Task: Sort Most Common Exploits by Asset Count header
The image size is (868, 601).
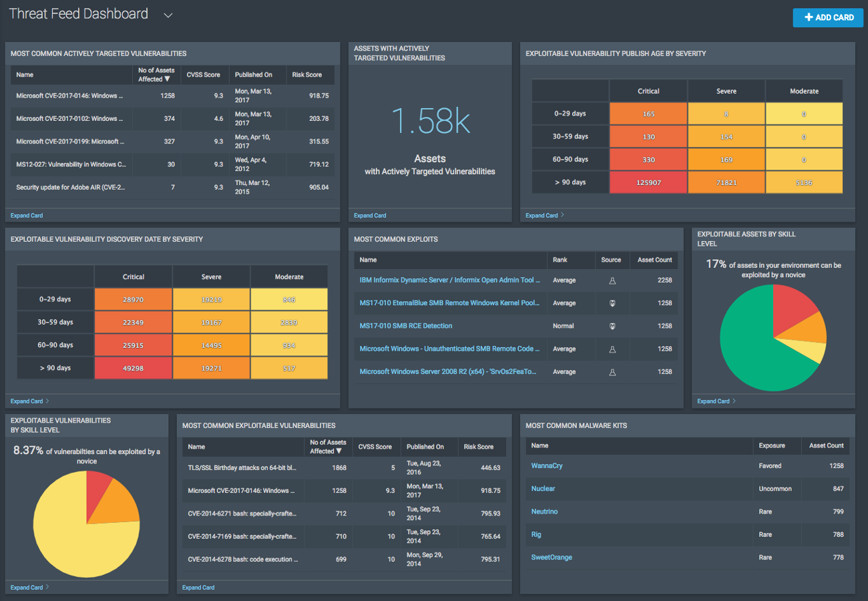Action: point(654,260)
